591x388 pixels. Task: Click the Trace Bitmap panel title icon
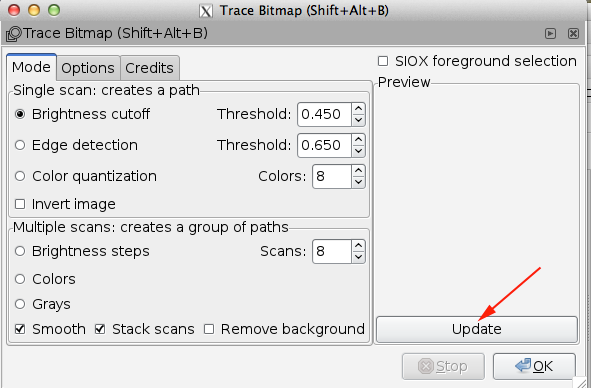pyautogui.click(x=14, y=34)
